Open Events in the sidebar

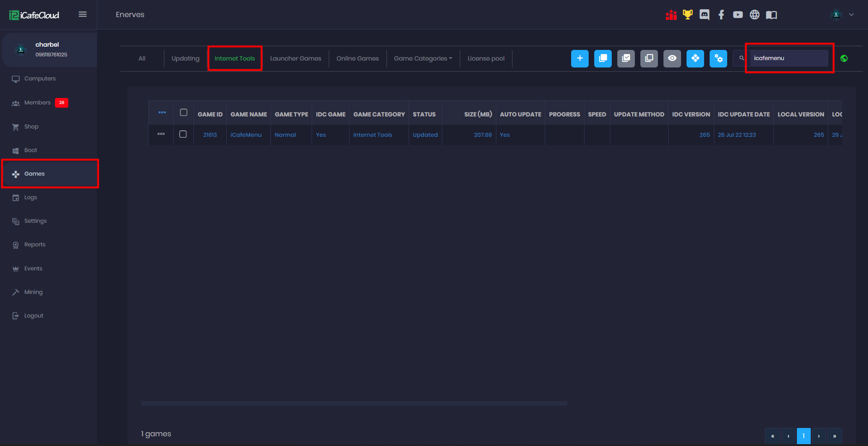[48, 269]
